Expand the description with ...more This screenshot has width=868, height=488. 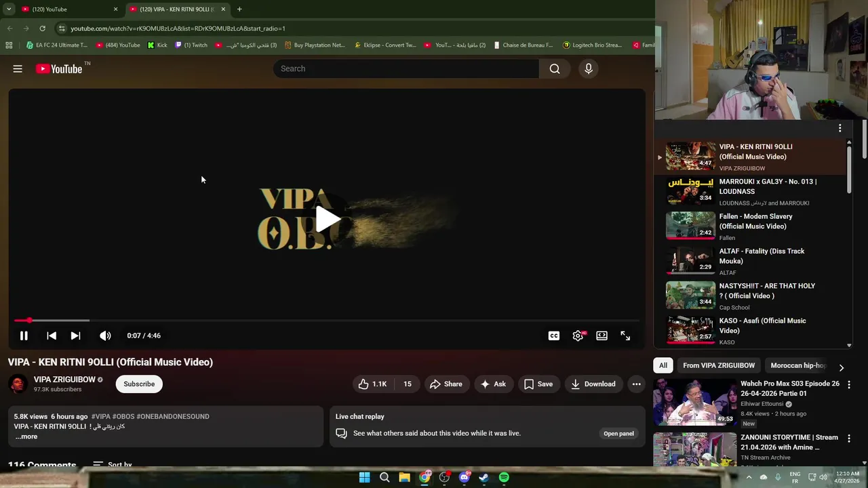(26, 436)
